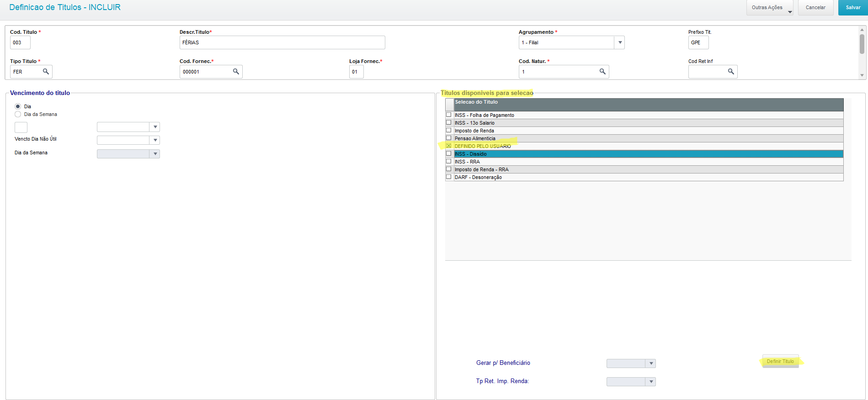The width and height of the screenshot is (868, 400).
Task: Click the Prefixo Tit. input field
Action: click(x=698, y=42)
